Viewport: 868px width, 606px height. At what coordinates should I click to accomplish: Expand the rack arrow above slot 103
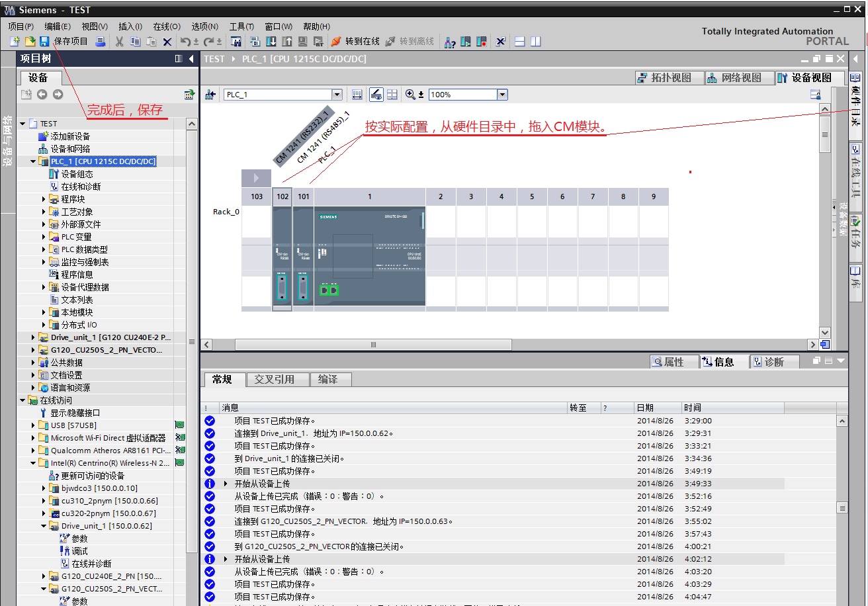(x=257, y=178)
